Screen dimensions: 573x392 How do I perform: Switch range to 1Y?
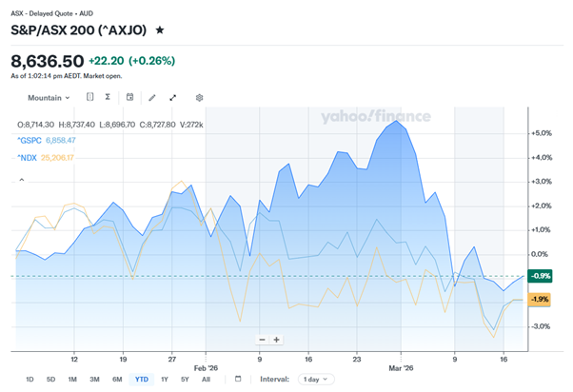[165, 380]
